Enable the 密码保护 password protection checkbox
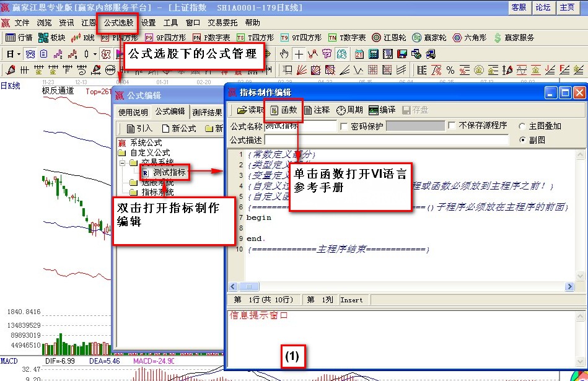This screenshot has height=381, width=588. pos(344,126)
